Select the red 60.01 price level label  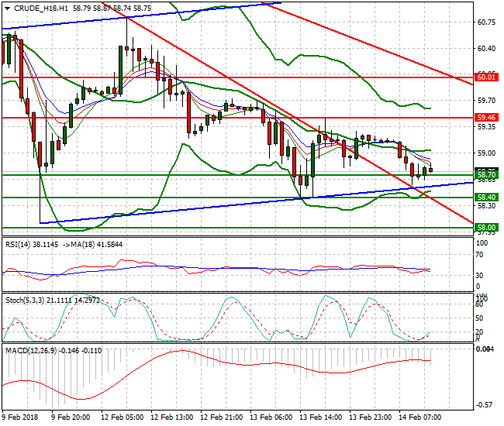pyautogui.click(x=486, y=77)
